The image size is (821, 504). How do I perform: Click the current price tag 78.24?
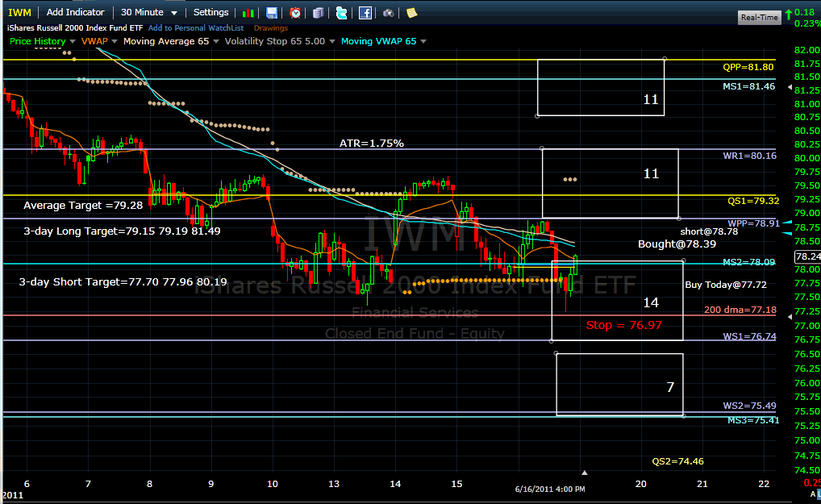click(807, 256)
